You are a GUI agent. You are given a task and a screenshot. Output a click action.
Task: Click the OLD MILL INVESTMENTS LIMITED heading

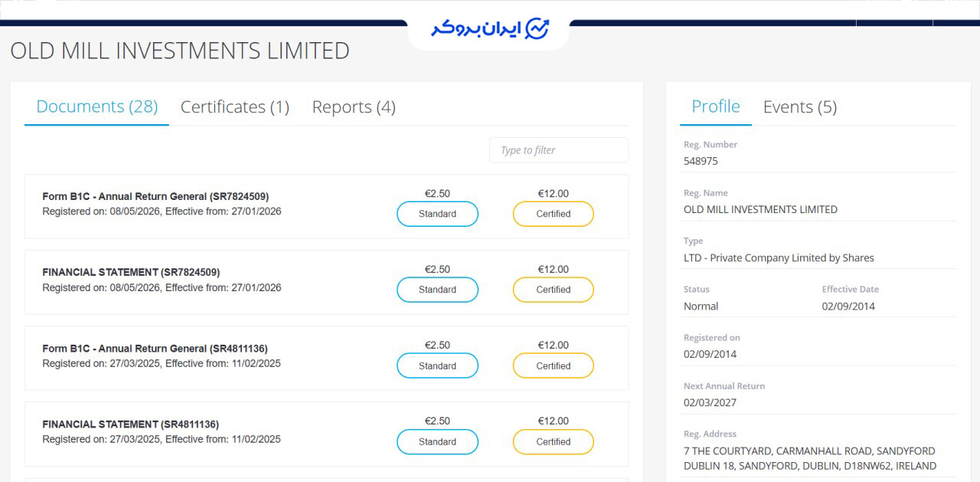180,51
